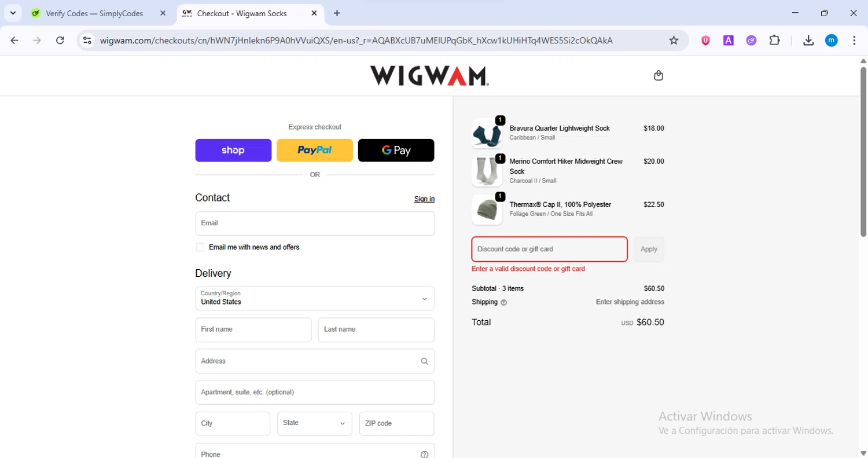Focus the Email input field
The image size is (868, 458).
[x=315, y=223]
